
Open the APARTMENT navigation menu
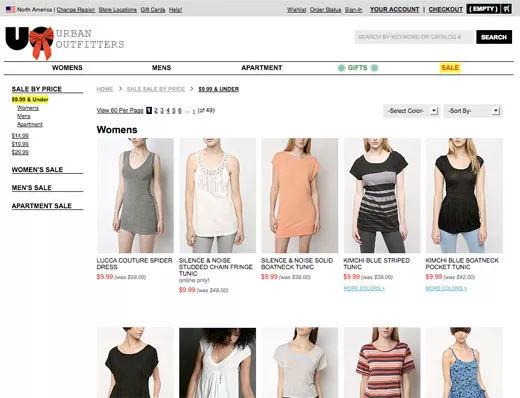(x=262, y=68)
